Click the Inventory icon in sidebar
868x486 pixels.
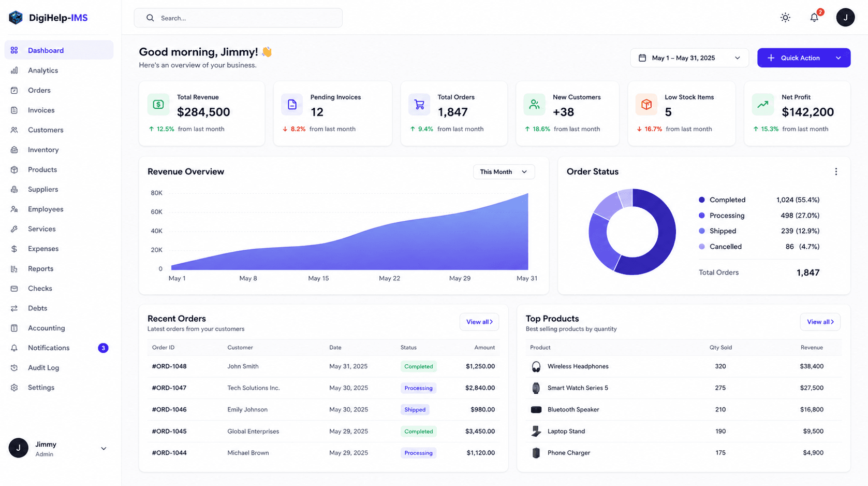[x=14, y=150]
